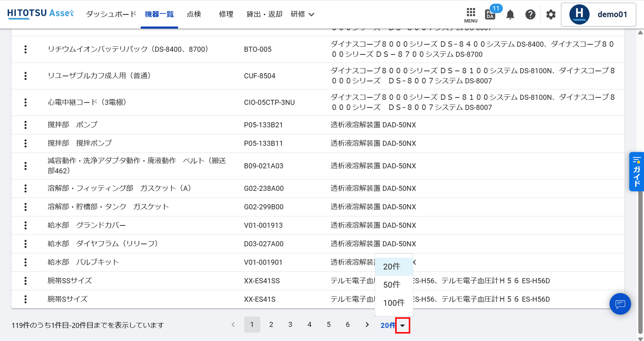Image resolution: width=644 pixels, height=341 pixels.
Task: Go to the previous page arrow
Action: pyautogui.click(x=233, y=324)
